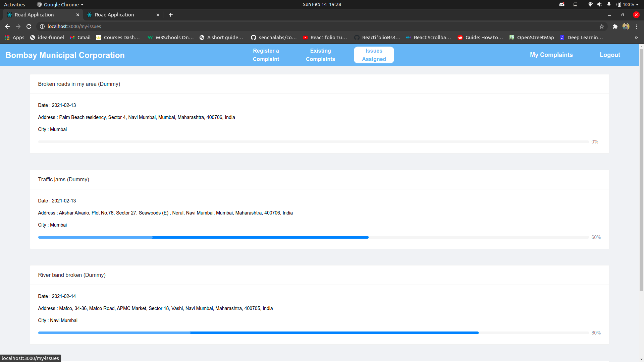Click the browser back arrow
Viewport: 644px width, 362px height.
pyautogui.click(x=7, y=26)
